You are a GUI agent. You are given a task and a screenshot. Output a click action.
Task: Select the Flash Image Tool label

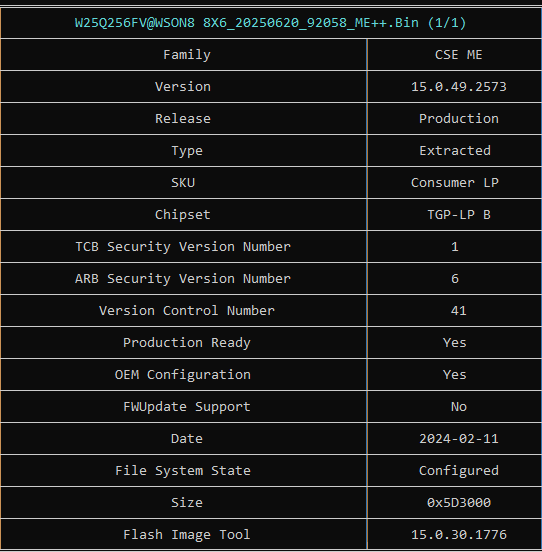pyautogui.click(x=187, y=535)
